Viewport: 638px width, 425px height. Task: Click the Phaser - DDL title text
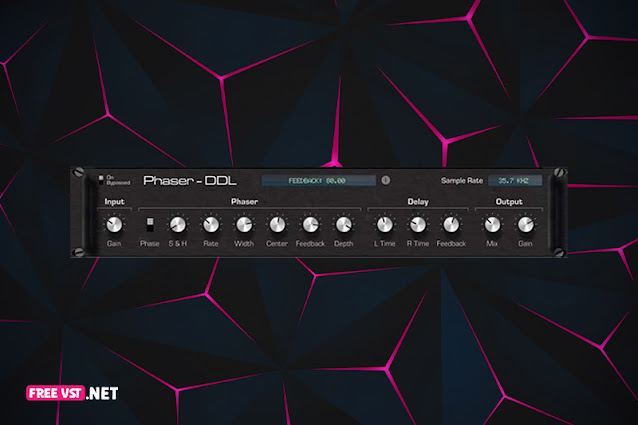(x=190, y=181)
